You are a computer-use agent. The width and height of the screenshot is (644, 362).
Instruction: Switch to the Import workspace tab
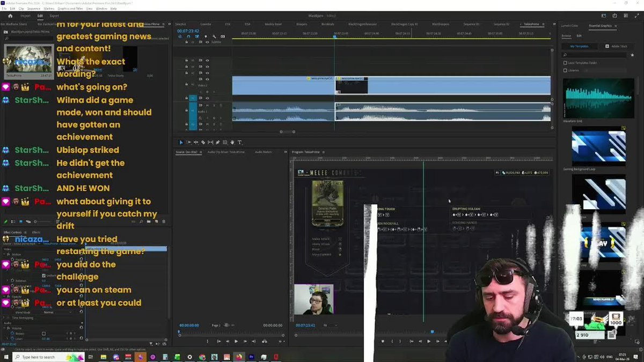pyautogui.click(x=25, y=16)
